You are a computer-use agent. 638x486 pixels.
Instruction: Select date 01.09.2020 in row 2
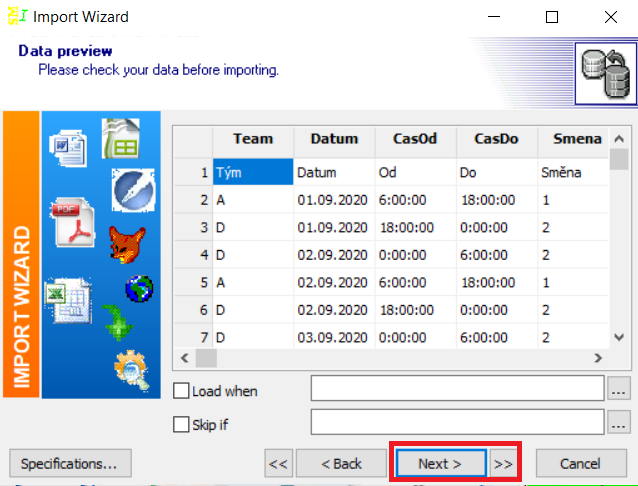[x=334, y=200]
